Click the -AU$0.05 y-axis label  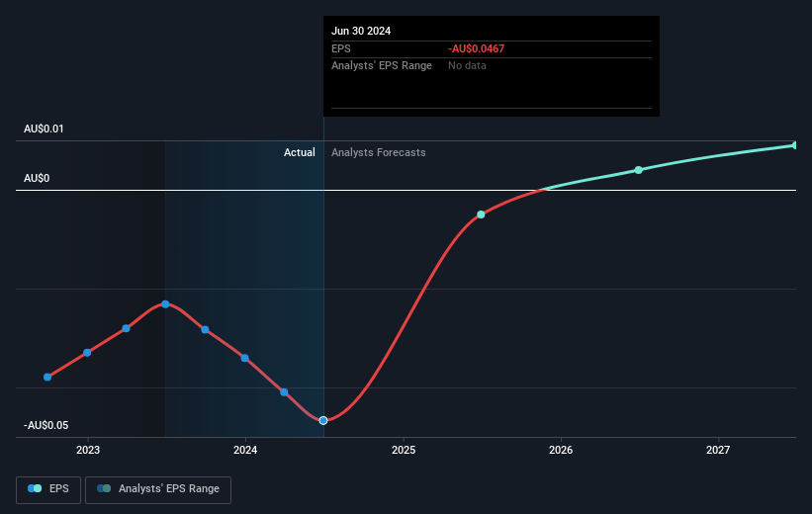point(45,425)
